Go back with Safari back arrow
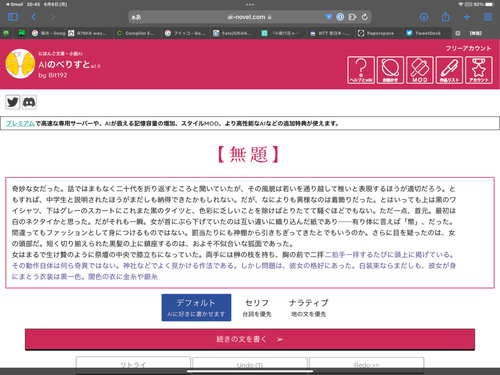The width and height of the screenshot is (500, 375). (34, 17)
